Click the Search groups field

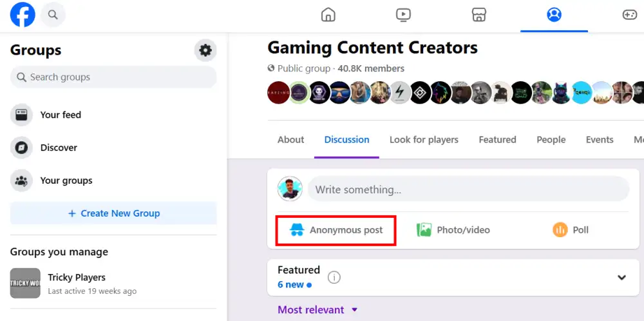point(113,77)
